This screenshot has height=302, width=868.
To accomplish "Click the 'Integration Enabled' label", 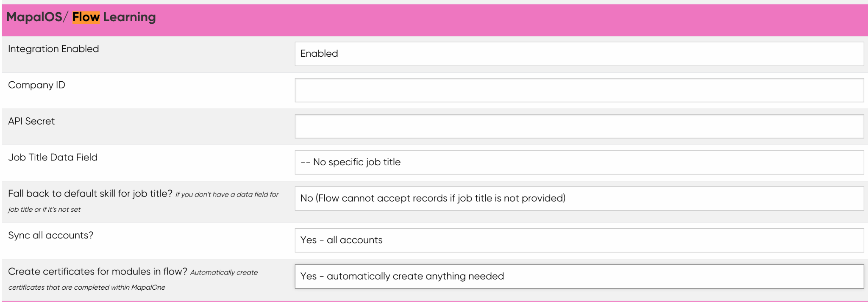I will point(53,49).
